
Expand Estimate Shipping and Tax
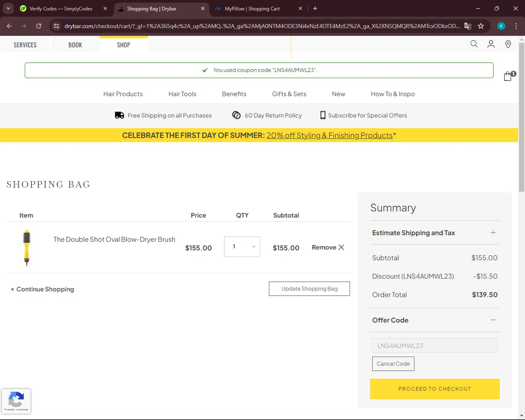(x=493, y=233)
